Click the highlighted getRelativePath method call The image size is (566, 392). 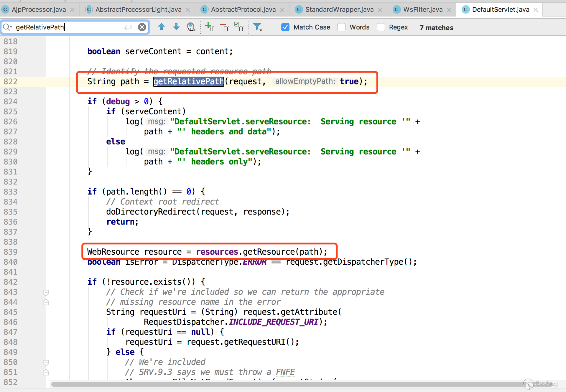coord(188,81)
